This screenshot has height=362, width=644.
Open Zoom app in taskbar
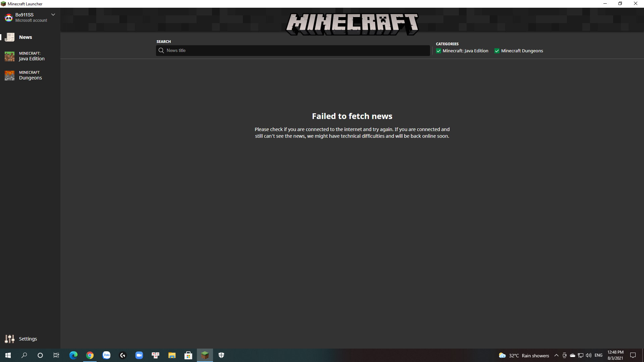tap(139, 355)
